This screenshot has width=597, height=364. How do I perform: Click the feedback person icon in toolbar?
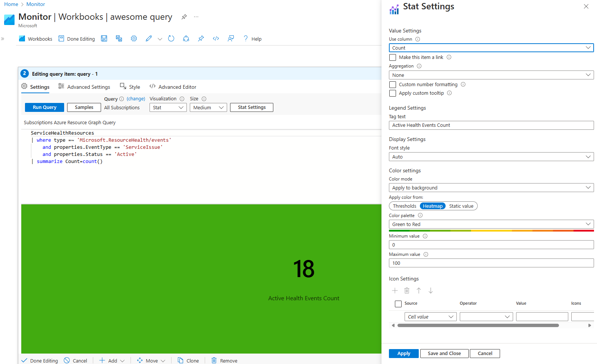click(231, 38)
